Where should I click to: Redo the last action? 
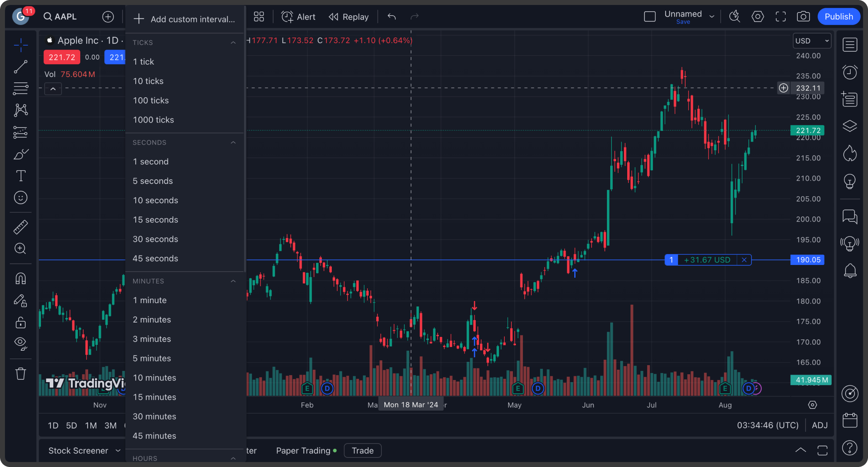[415, 17]
